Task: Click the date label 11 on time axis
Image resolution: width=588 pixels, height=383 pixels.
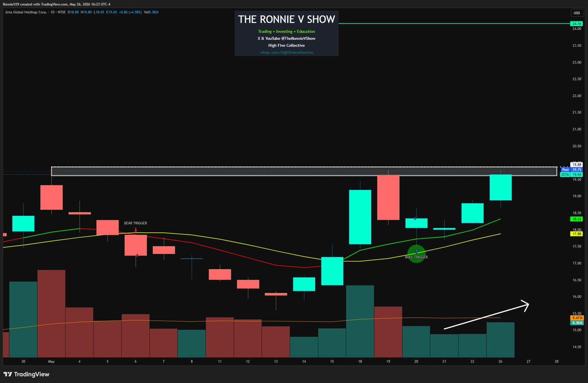Action: 220,361
